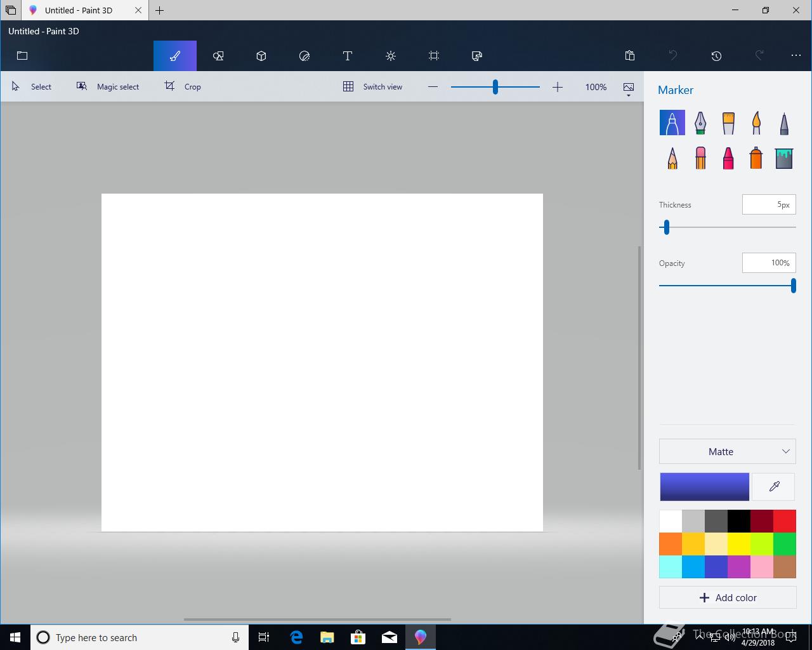Click the Crop button
Image resolution: width=812 pixels, height=650 pixels.
(x=183, y=87)
